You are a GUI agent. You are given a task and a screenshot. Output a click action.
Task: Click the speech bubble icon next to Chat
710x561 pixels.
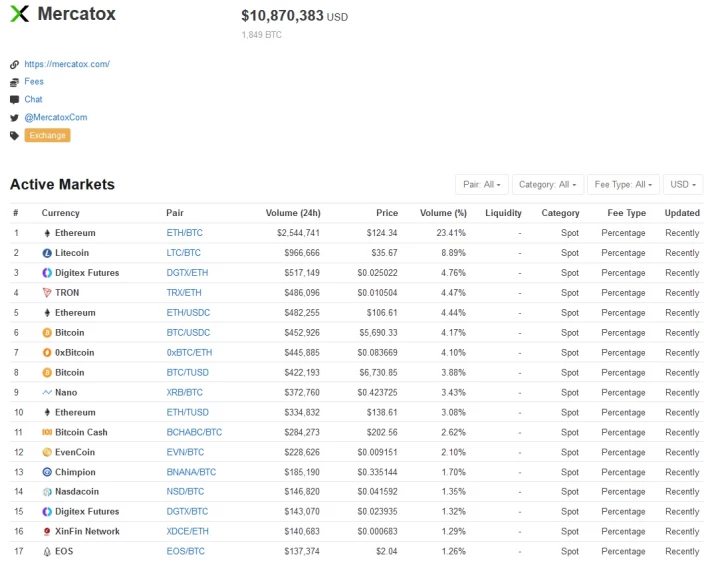14,100
